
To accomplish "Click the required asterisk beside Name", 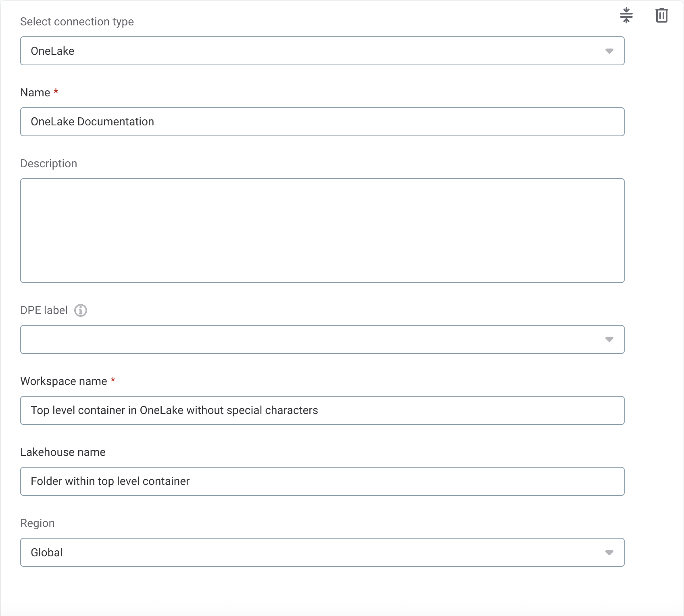I will coord(56,92).
